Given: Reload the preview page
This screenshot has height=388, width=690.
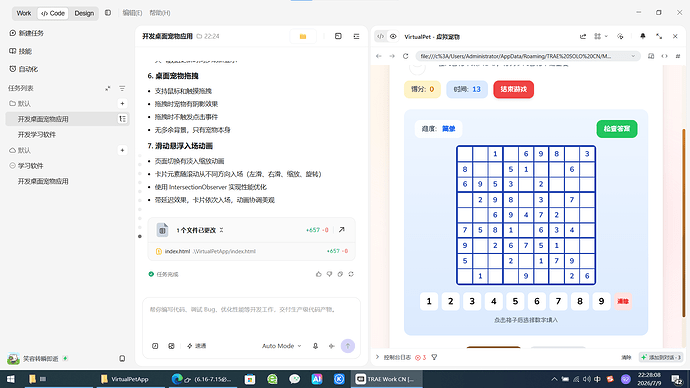Looking at the screenshot, I should pyautogui.click(x=406, y=56).
